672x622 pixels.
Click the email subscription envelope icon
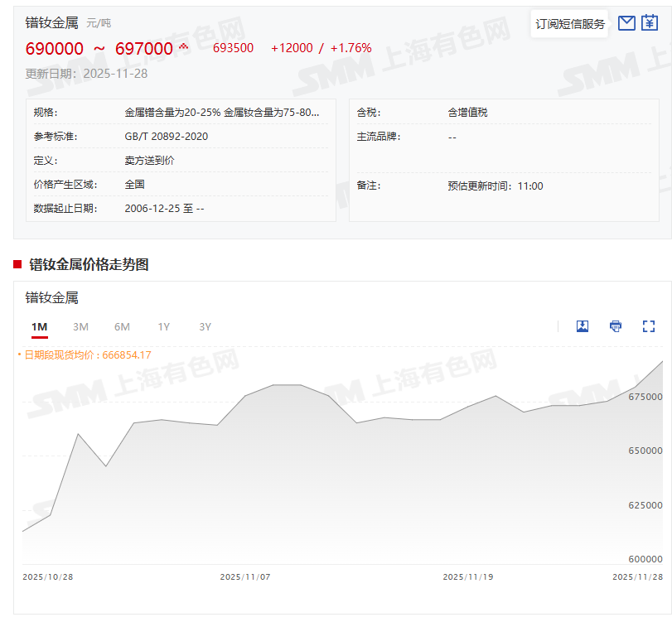(626, 23)
